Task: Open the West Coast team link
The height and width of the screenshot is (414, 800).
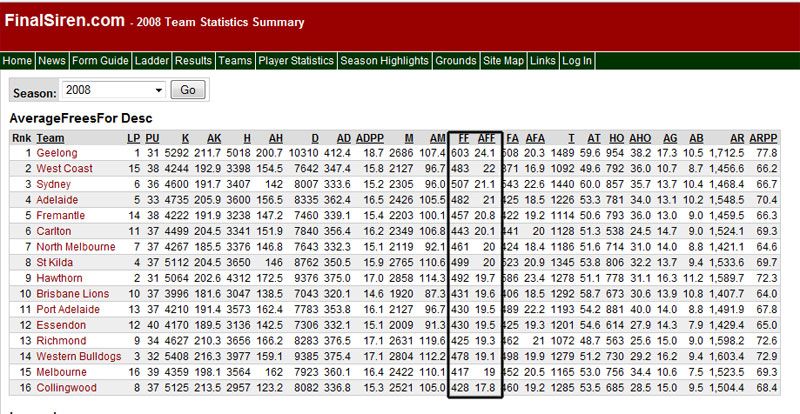Action: [x=65, y=169]
